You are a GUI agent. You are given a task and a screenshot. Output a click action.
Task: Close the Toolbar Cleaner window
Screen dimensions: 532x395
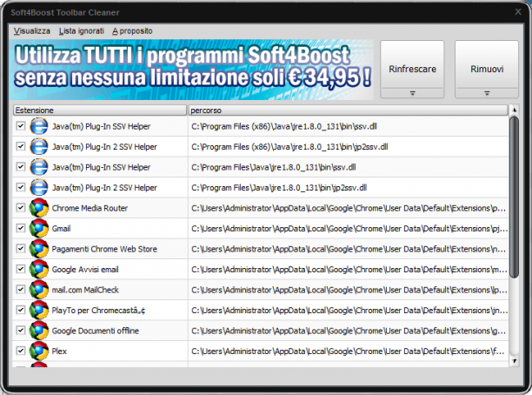(x=518, y=12)
